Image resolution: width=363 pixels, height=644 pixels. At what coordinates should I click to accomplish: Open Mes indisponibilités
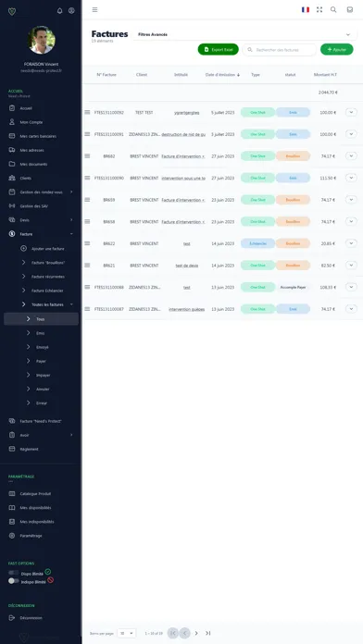[41, 522]
